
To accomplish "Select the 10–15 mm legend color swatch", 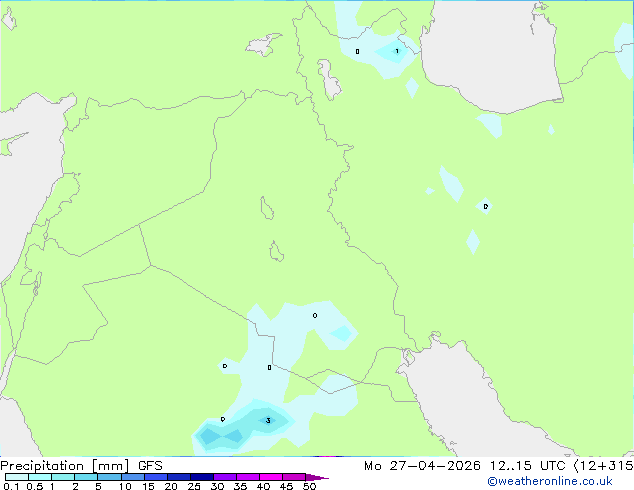I will point(132,477).
